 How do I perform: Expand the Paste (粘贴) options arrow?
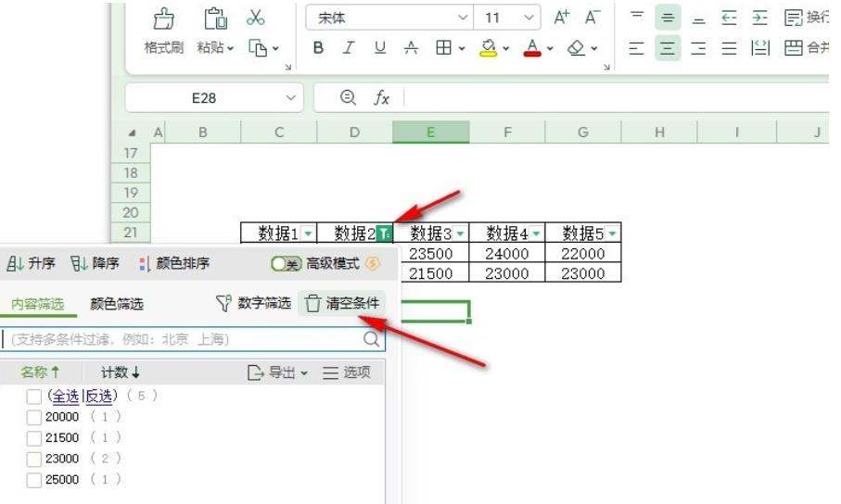(x=231, y=48)
